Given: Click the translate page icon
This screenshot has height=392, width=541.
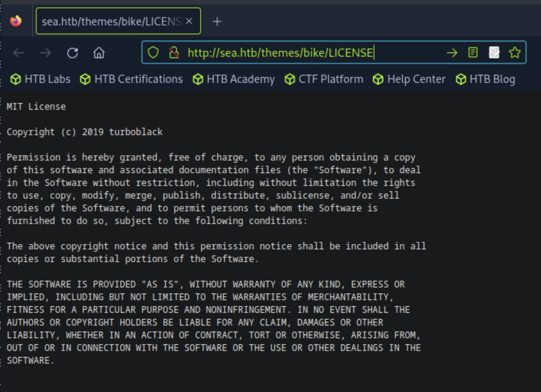Looking at the screenshot, I should point(494,53).
